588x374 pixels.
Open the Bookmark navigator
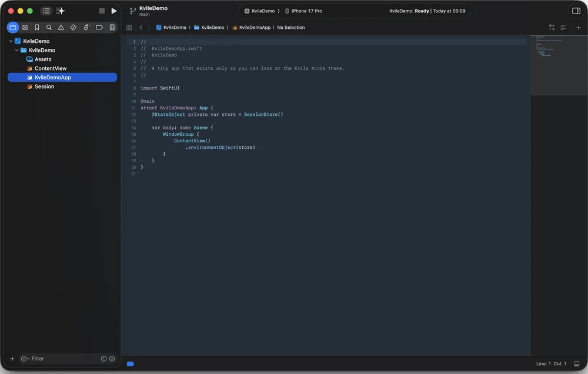pos(36,28)
